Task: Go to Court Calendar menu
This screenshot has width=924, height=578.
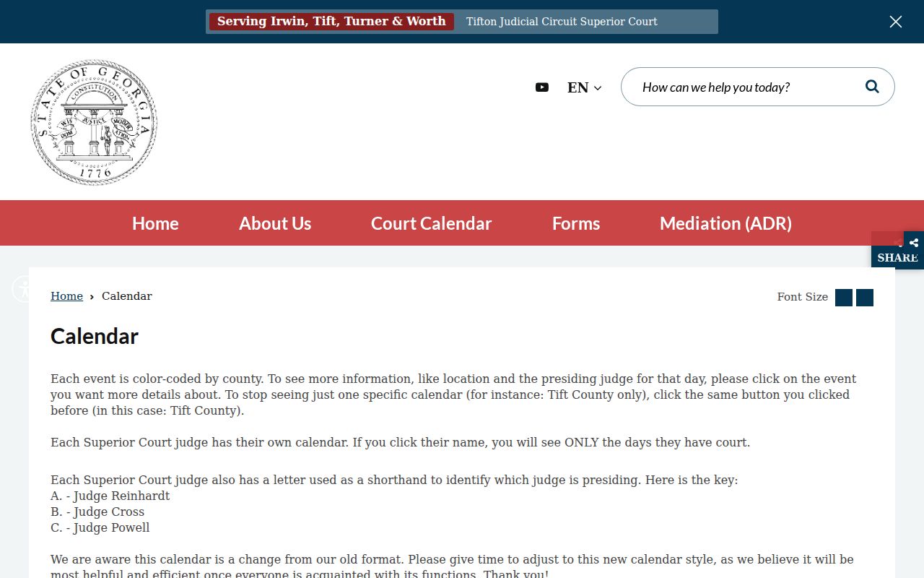Action: (x=431, y=223)
